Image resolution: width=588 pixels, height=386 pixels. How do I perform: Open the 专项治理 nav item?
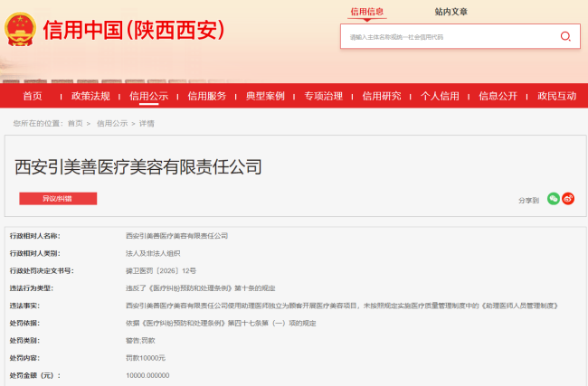[324, 97]
